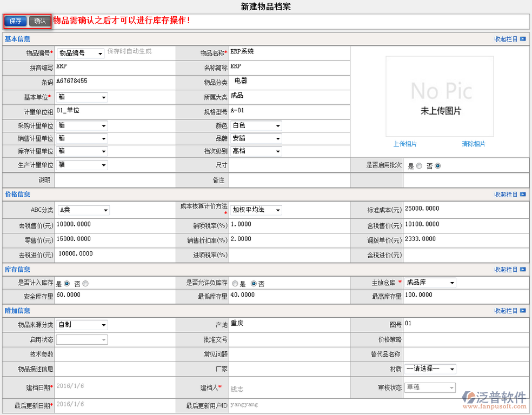
Task: Click the 清除相片 link
Action: click(x=474, y=144)
